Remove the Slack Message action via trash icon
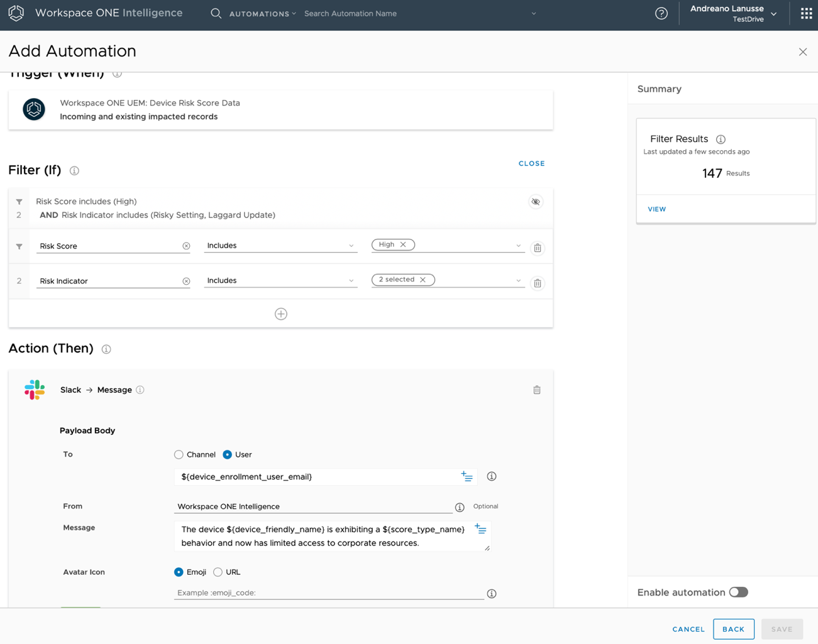 (x=536, y=390)
